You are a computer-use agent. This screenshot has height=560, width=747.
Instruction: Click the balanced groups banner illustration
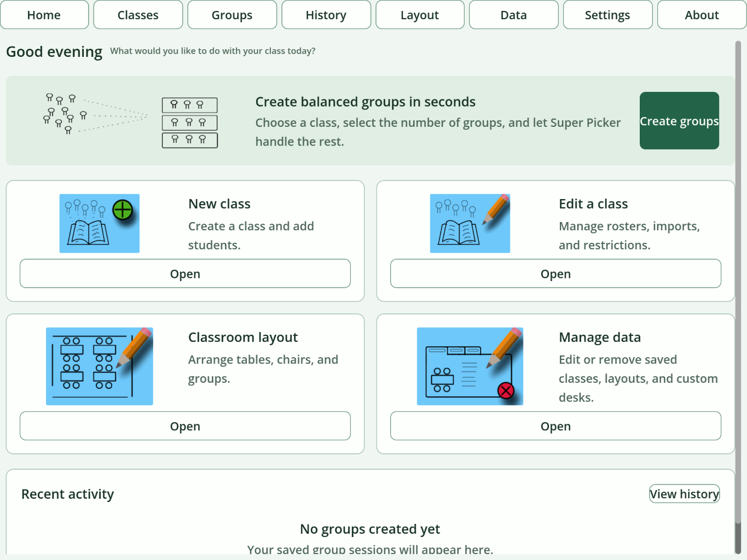point(131,121)
